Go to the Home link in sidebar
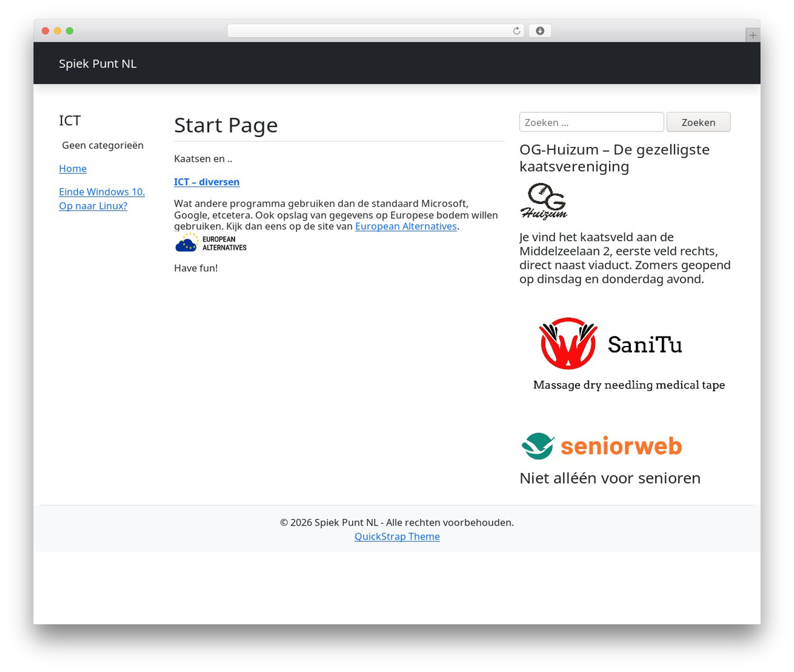This screenshot has height=672, width=794. point(73,169)
